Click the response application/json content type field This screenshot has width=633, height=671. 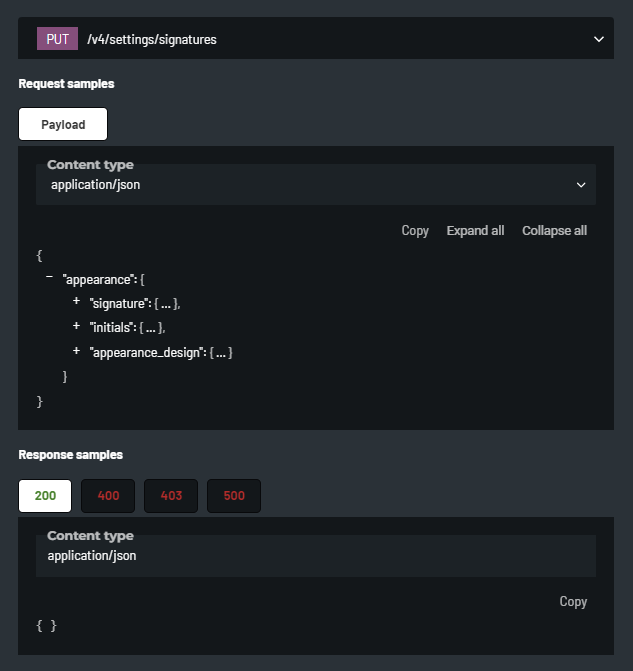(315, 555)
